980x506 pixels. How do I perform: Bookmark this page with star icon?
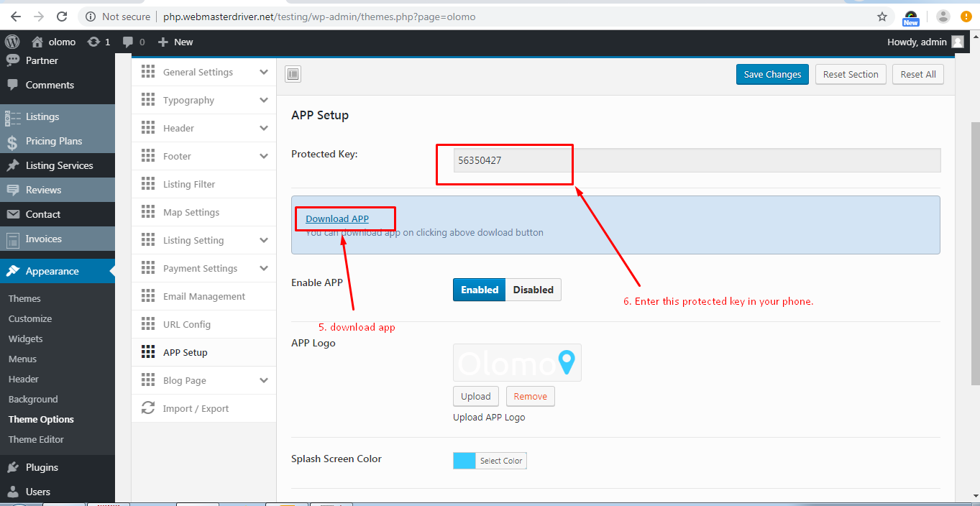pos(881,17)
